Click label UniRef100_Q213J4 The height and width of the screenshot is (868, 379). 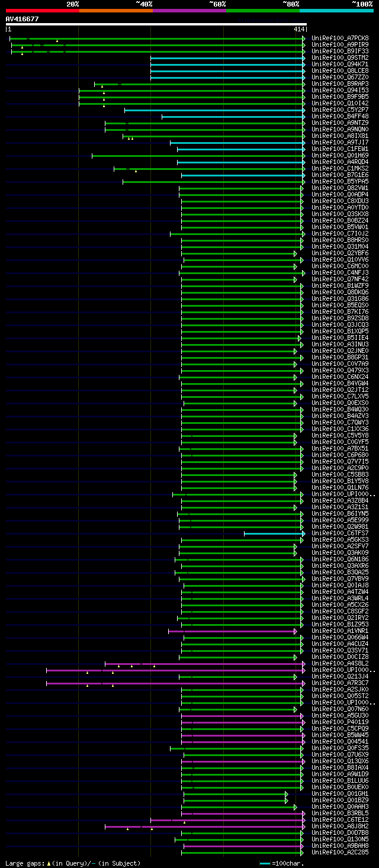[340, 676]
